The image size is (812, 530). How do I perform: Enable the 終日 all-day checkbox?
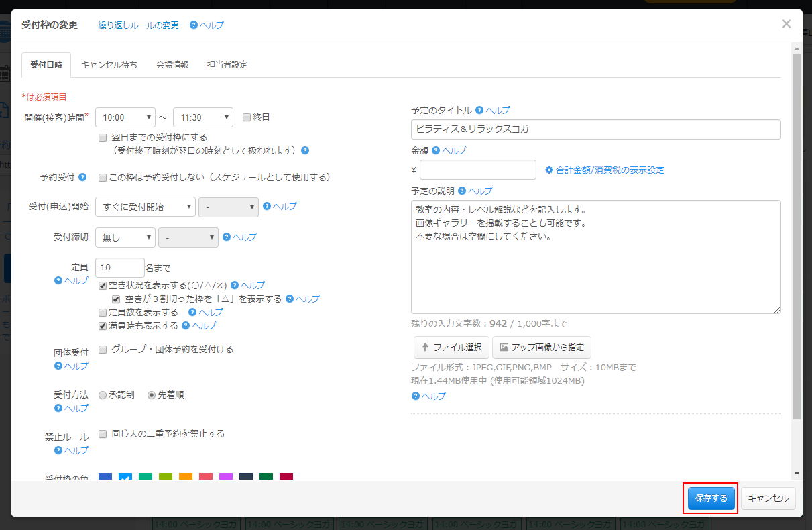tap(247, 117)
